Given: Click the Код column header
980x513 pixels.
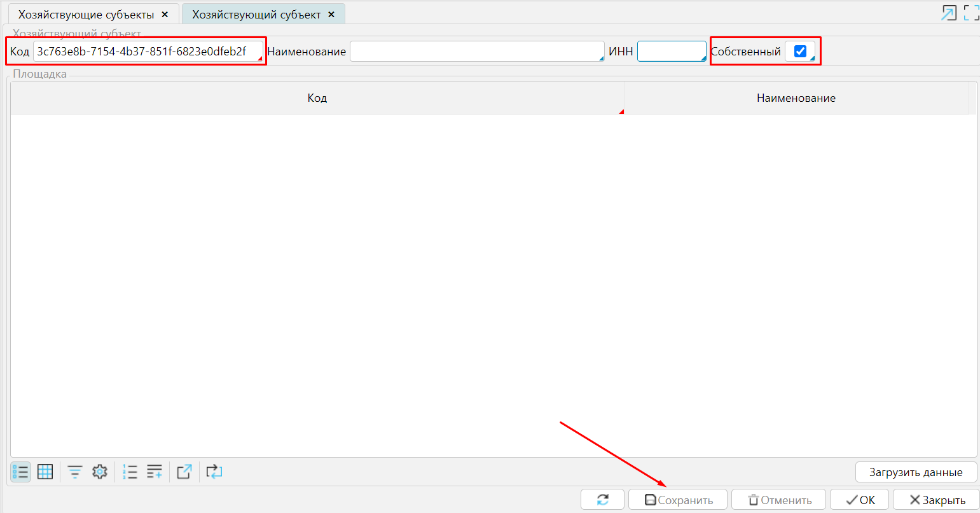Looking at the screenshot, I should pyautogui.click(x=317, y=98).
